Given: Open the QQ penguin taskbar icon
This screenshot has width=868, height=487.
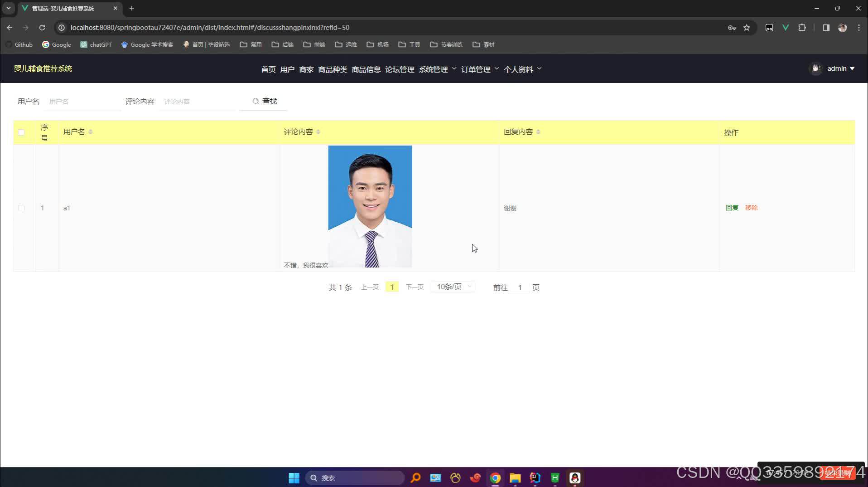Looking at the screenshot, I should click(575, 478).
